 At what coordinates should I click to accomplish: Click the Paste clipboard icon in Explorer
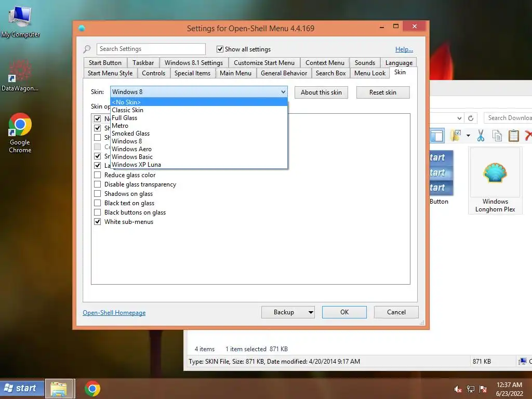pos(514,136)
